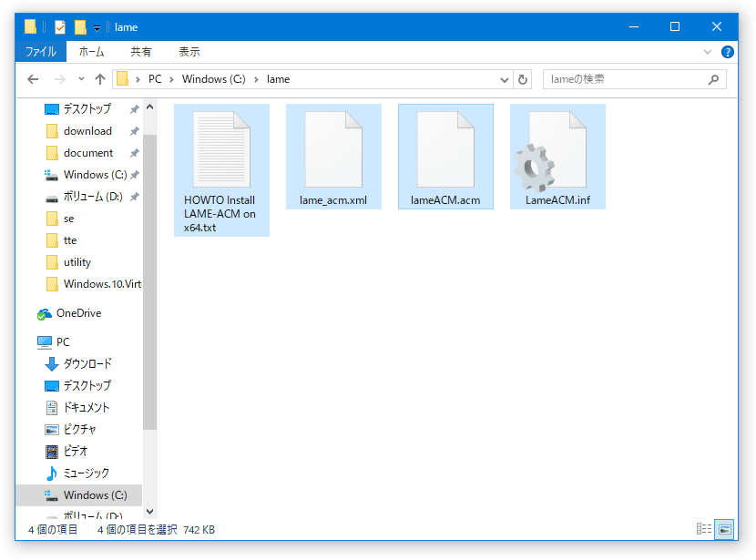
Task: Click the navigation pane scroll up arrow
Action: click(150, 107)
